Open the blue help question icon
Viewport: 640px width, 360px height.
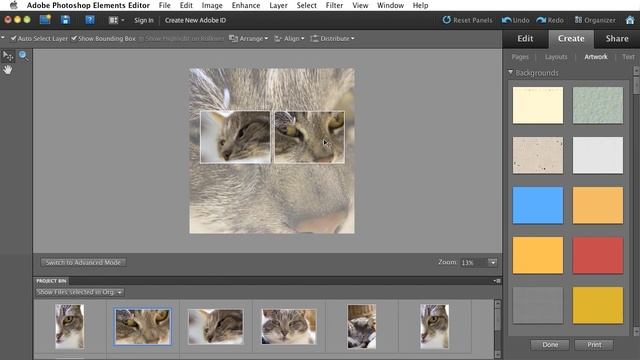pos(90,20)
